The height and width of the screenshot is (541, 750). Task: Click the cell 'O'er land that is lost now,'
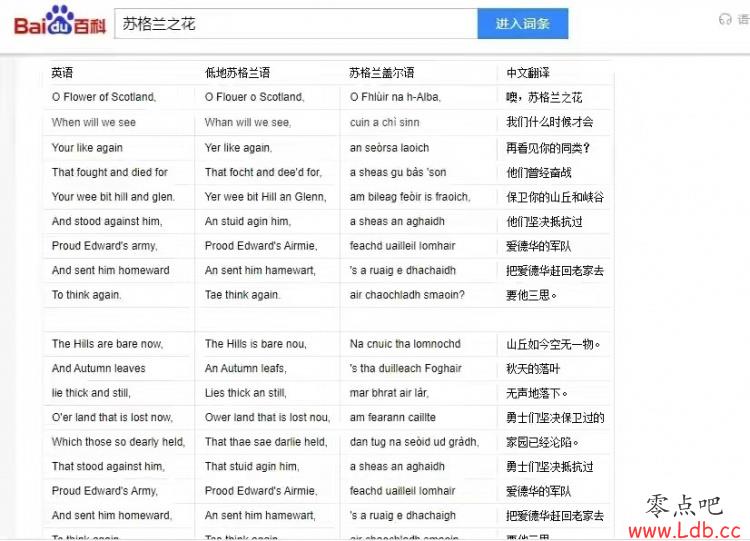(112, 417)
